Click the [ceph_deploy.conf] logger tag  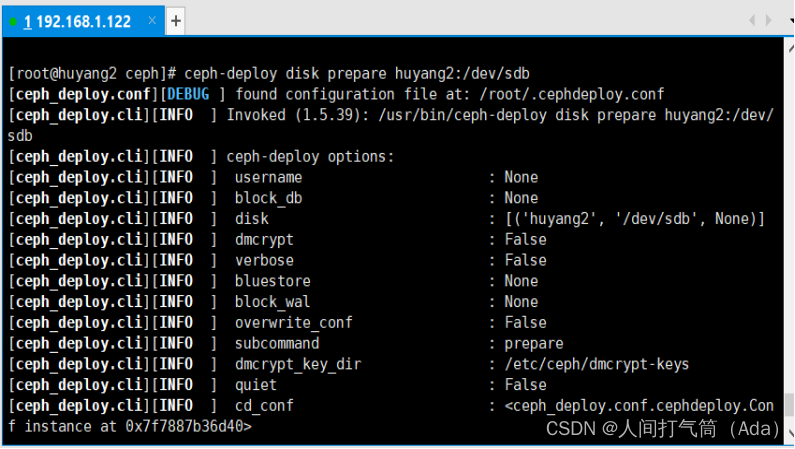tap(83, 94)
